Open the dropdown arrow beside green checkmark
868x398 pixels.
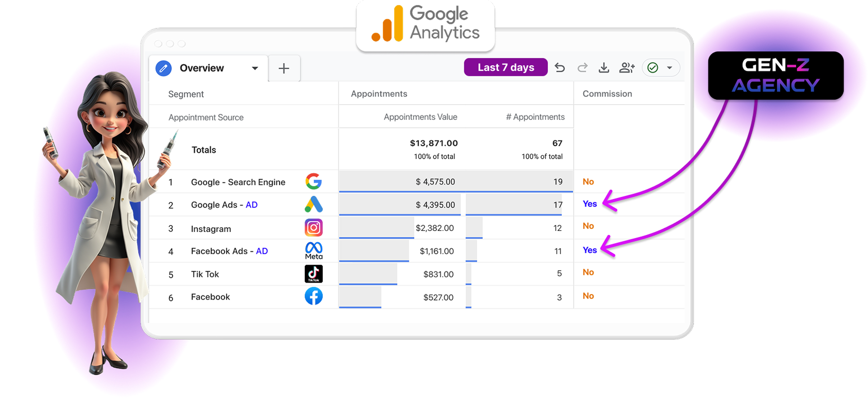(x=670, y=68)
